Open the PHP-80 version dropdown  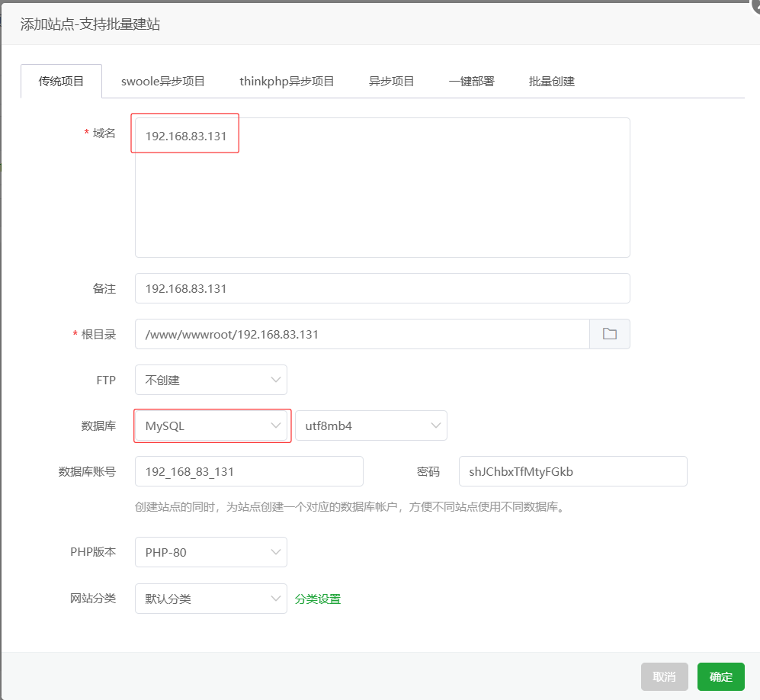[x=211, y=552]
